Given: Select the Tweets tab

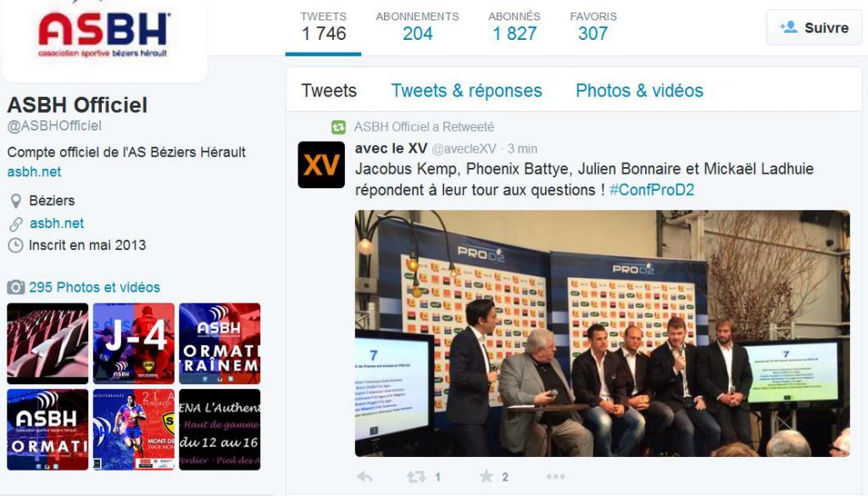Looking at the screenshot, I should [329, 90].
